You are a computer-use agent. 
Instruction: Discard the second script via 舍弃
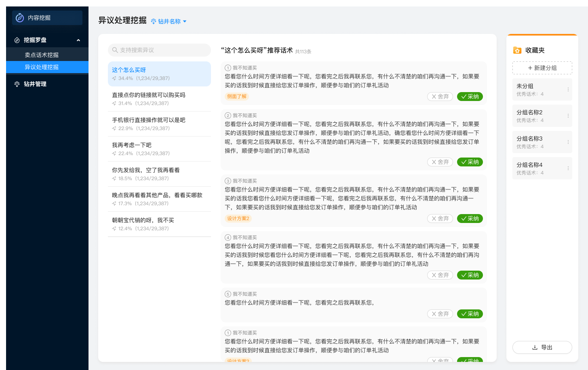(440, 162)
